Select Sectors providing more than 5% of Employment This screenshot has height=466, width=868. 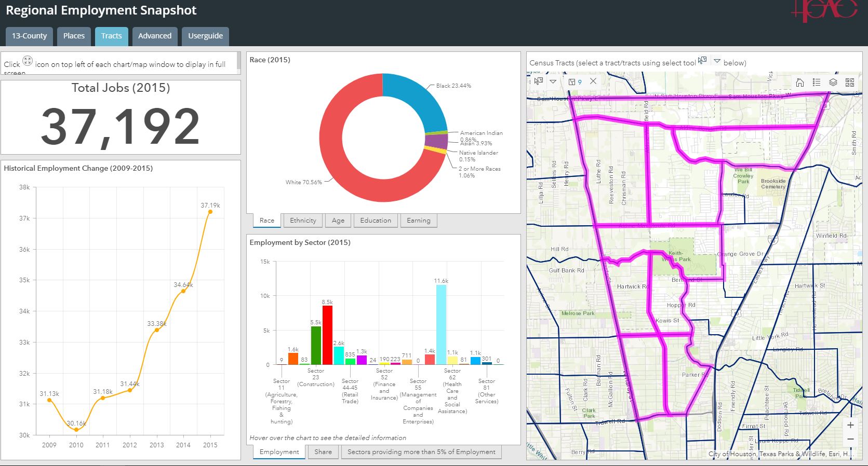(421, 452)
